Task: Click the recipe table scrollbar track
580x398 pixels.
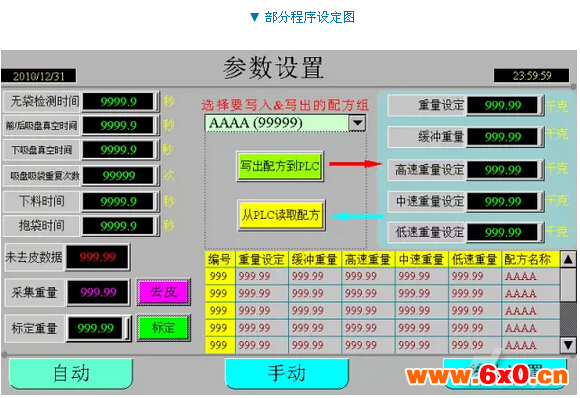Action: [568, 303]
